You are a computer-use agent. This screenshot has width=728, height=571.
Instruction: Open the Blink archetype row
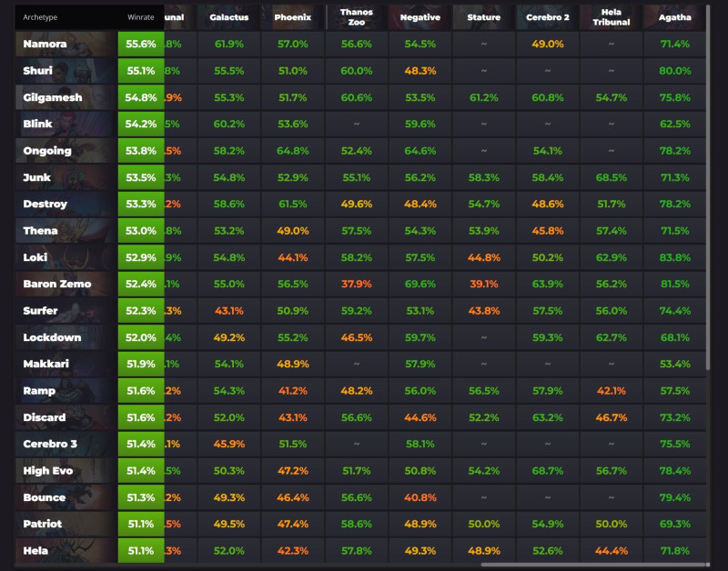click(66, 124)
